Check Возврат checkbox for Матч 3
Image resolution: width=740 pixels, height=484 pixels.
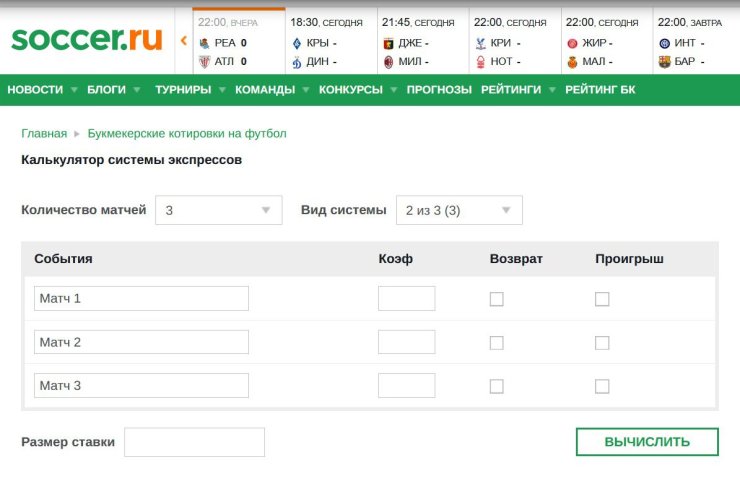click(x=497, y=387)
